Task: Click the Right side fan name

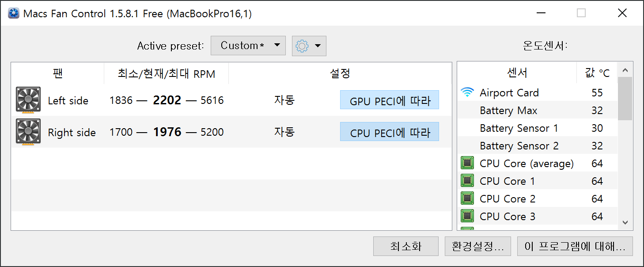Action: (72, 132)
